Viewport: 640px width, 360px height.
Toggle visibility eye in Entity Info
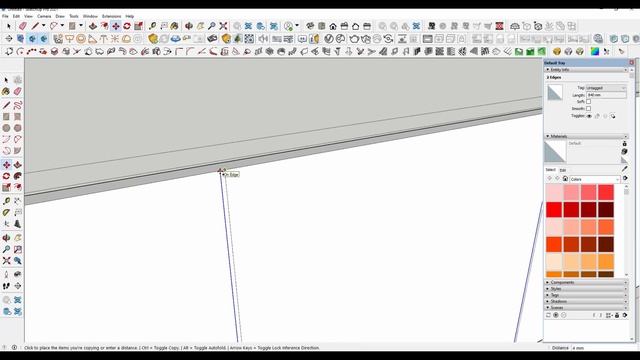click(x=589, y=116)
